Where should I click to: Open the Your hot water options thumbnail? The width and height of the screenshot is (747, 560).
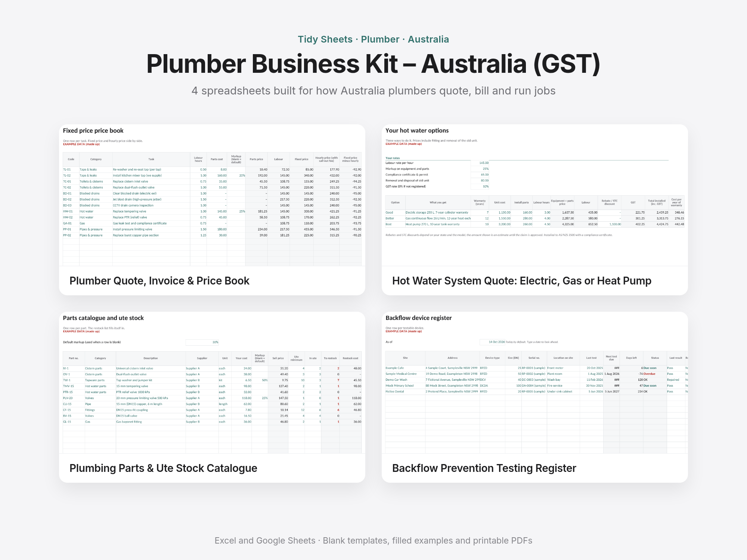click(x=535, y=195)
